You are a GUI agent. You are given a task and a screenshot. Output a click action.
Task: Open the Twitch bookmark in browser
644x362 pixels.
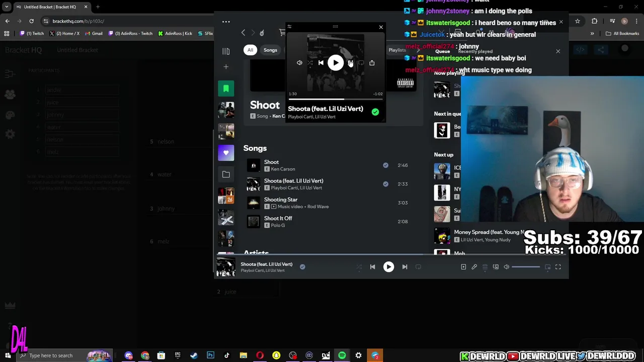pos(32,34)
